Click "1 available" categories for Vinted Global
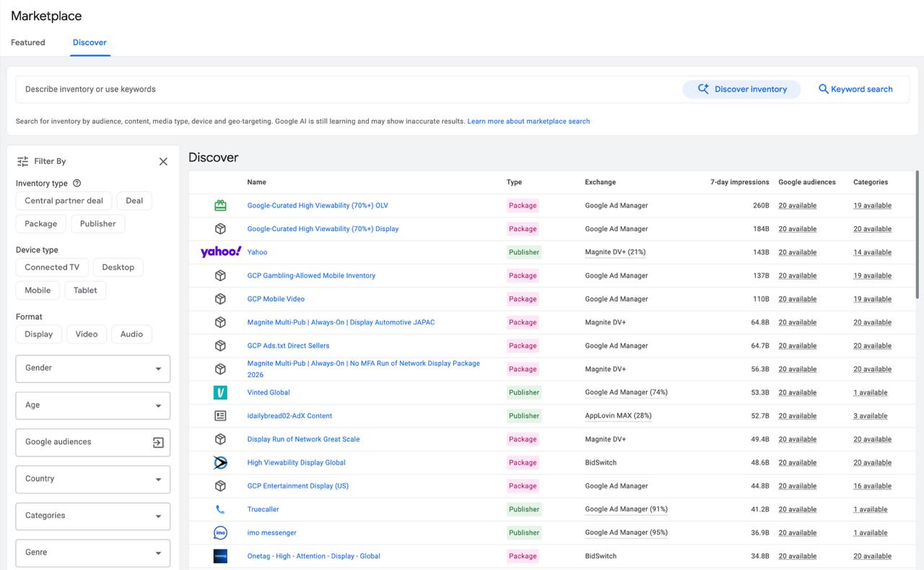Viewport: 924px width, 570px height. (871, 392)
